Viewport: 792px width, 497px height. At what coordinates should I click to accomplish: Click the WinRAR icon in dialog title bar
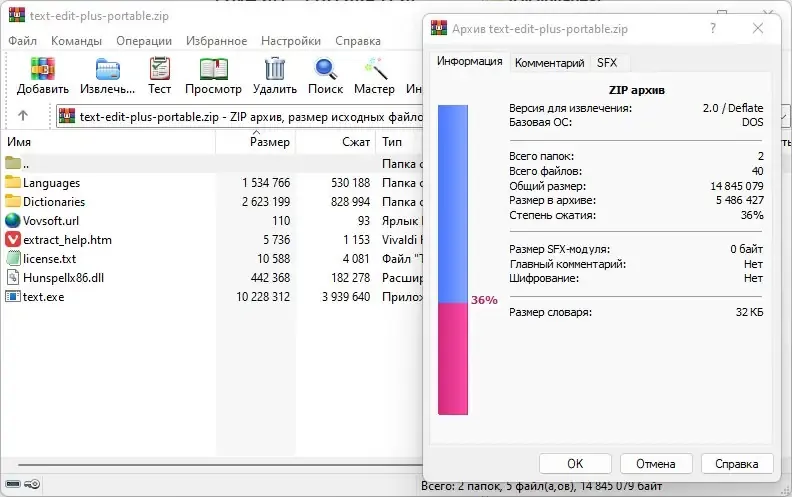(x=439, y=28)
